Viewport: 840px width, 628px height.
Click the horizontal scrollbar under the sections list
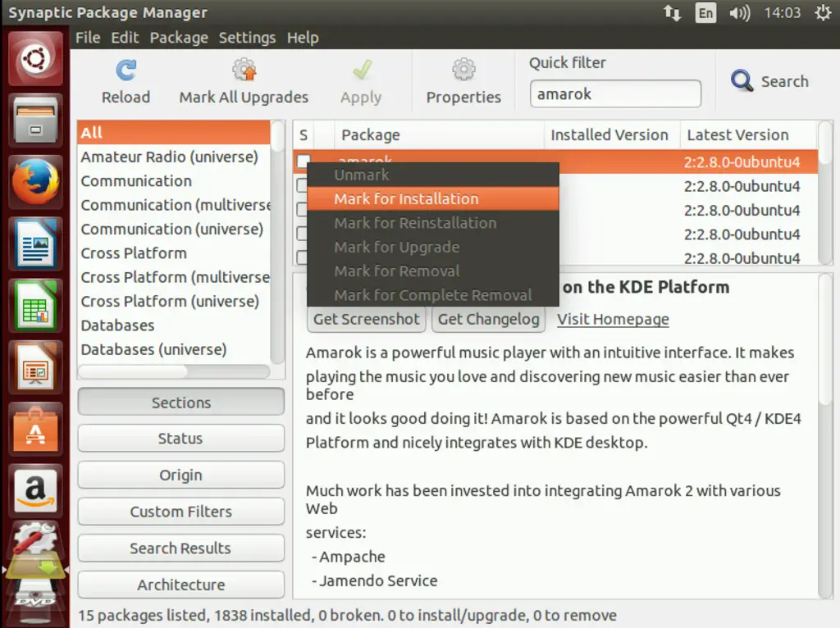174,371
